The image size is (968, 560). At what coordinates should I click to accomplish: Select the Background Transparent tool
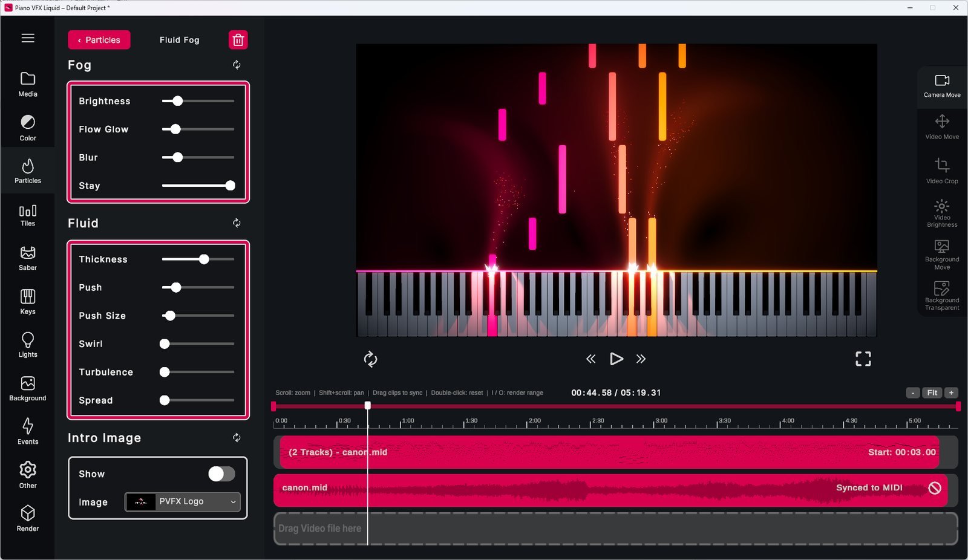click(942, 296)
